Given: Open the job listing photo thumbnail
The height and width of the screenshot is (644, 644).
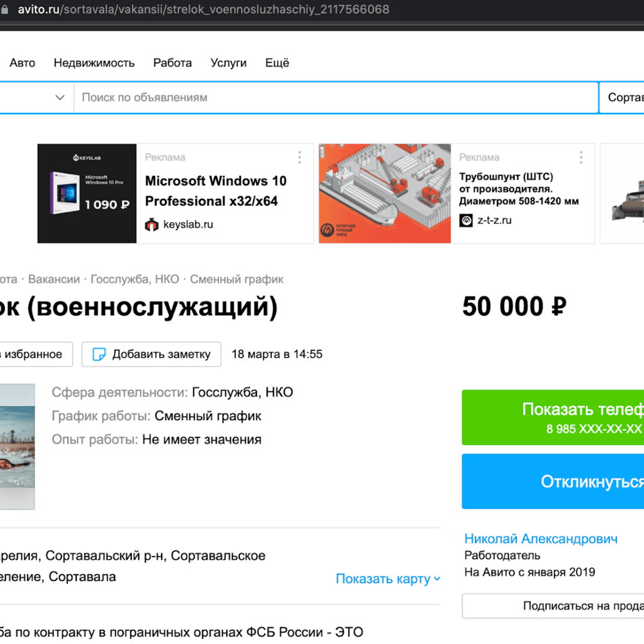Looking at the screenshot, I should 18,446.
